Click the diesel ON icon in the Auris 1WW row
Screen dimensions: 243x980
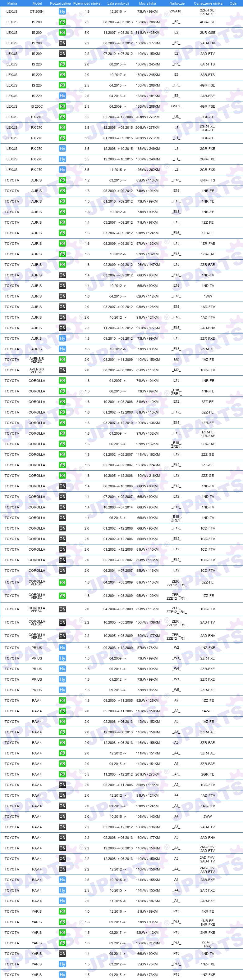62,296
